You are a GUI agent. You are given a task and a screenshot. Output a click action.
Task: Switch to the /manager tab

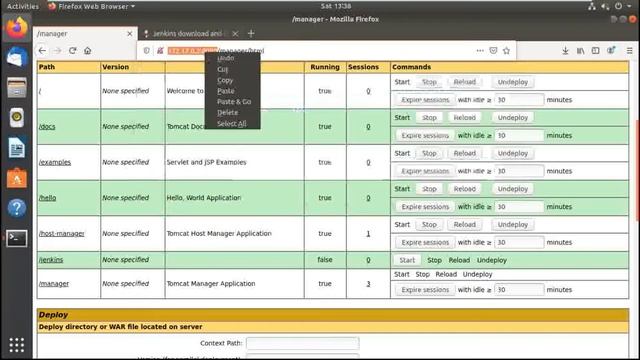[85, 34]
